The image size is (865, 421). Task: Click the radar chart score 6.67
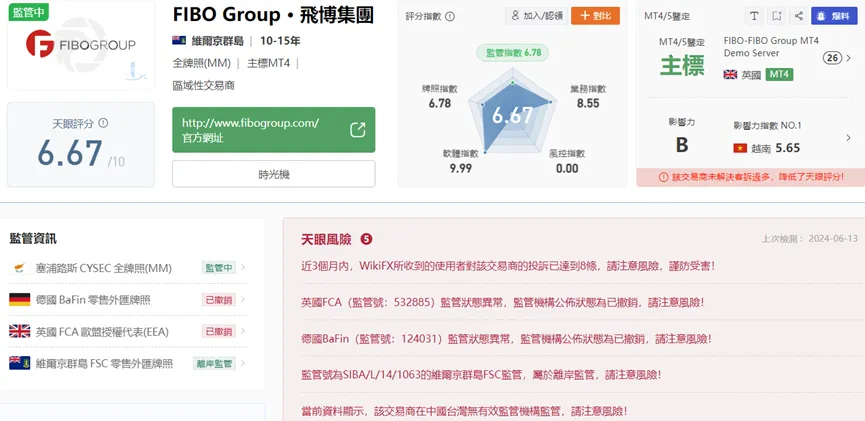[512, 115]
